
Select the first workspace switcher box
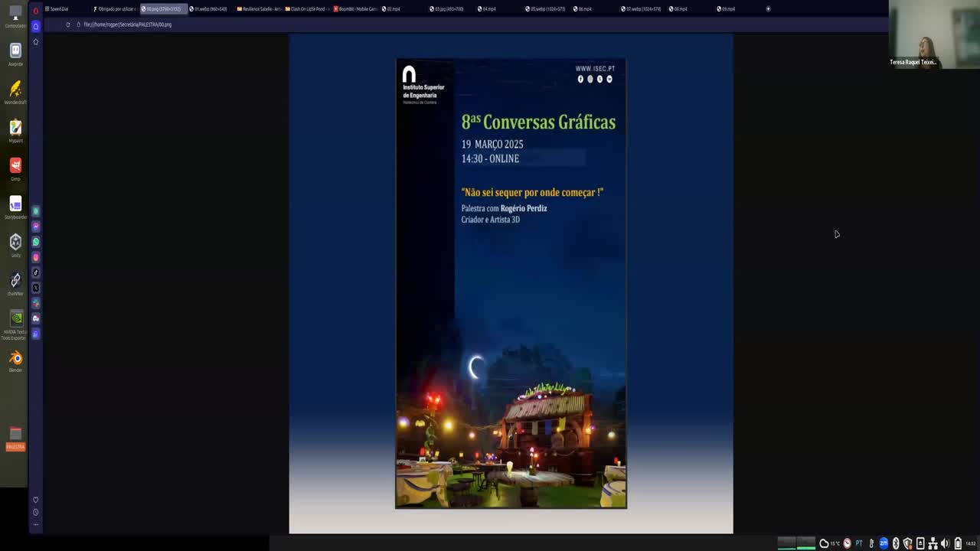[786, 543]
